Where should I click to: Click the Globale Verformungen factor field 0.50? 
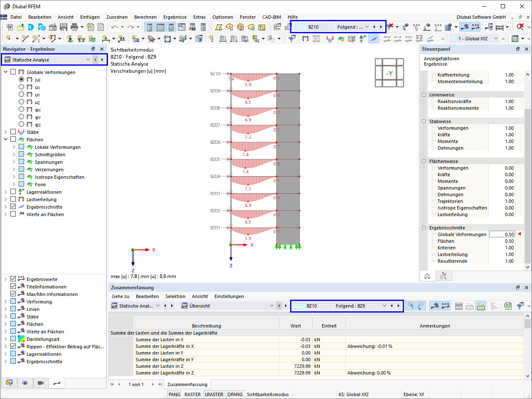pyautogui.click(x=502, y=234)
